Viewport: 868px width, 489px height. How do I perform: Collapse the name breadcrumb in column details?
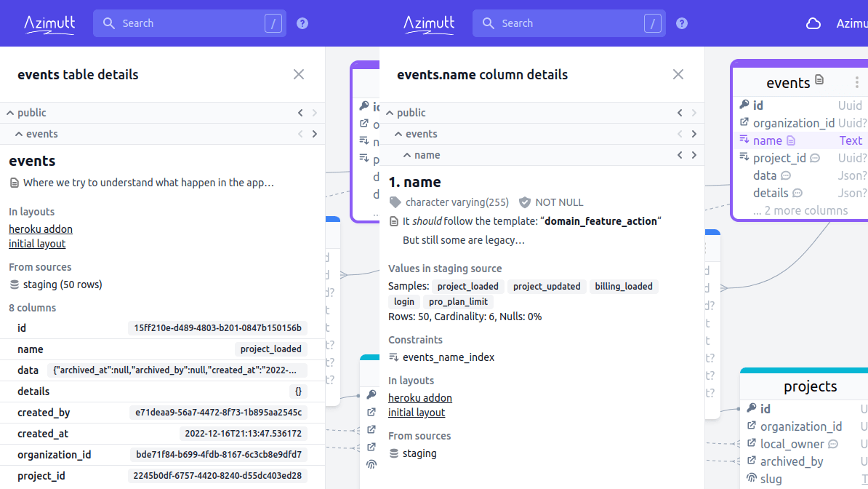click(407, 155)
